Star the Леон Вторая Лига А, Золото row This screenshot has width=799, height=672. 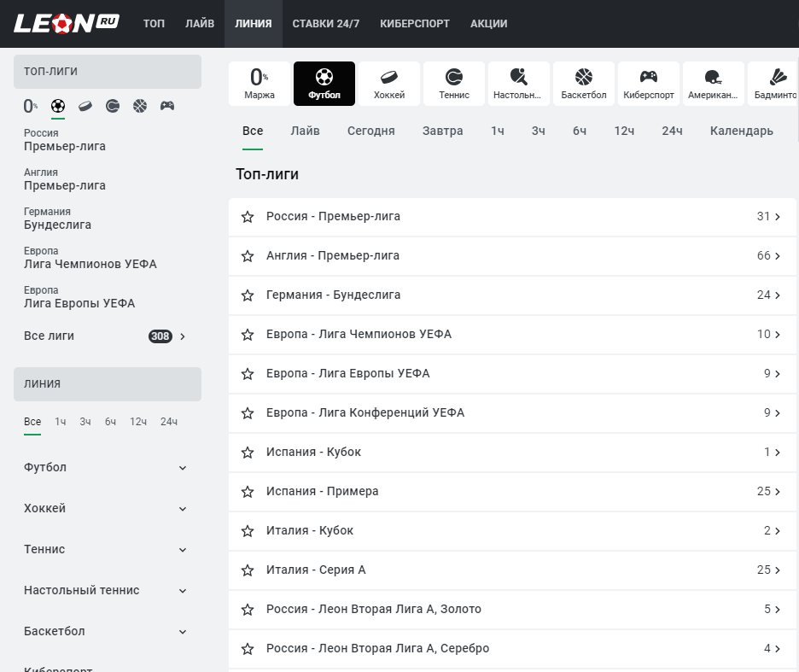(248, 610)
